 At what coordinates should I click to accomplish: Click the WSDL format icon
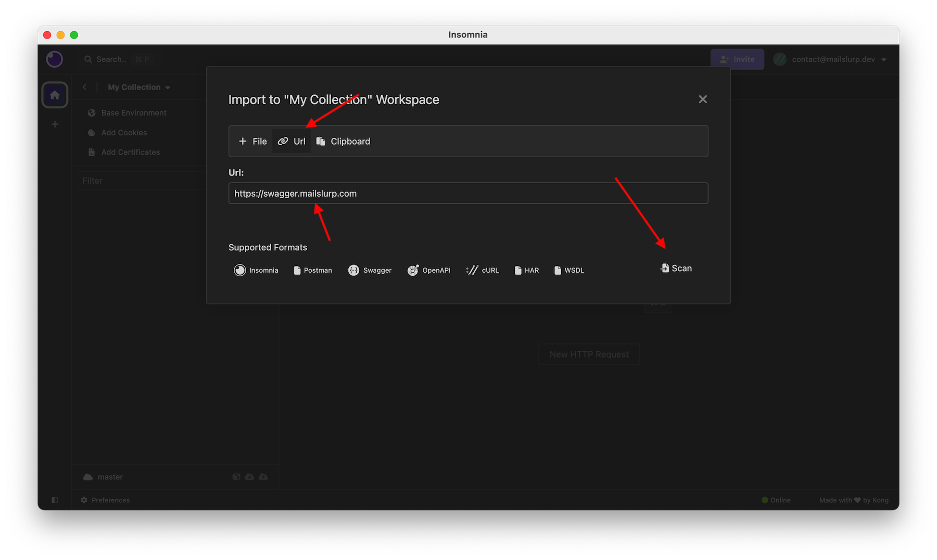(x=558, y=271)
